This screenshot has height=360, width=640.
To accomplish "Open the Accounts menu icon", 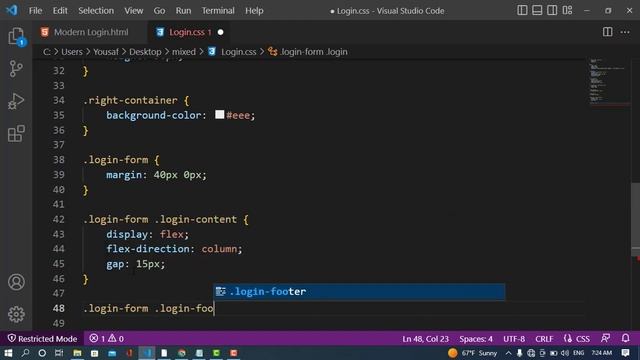I will pyautogui.click(x=16, y=282).
